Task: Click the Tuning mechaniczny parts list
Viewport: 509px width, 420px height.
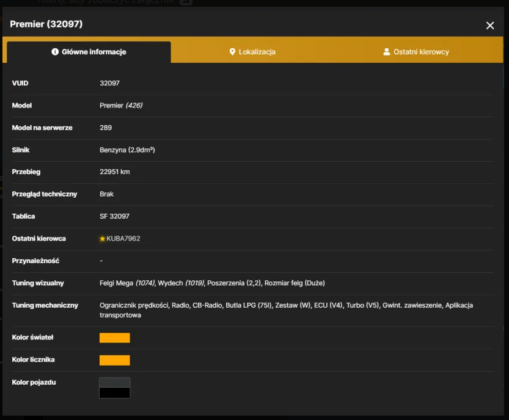Action: coord(286,310)
